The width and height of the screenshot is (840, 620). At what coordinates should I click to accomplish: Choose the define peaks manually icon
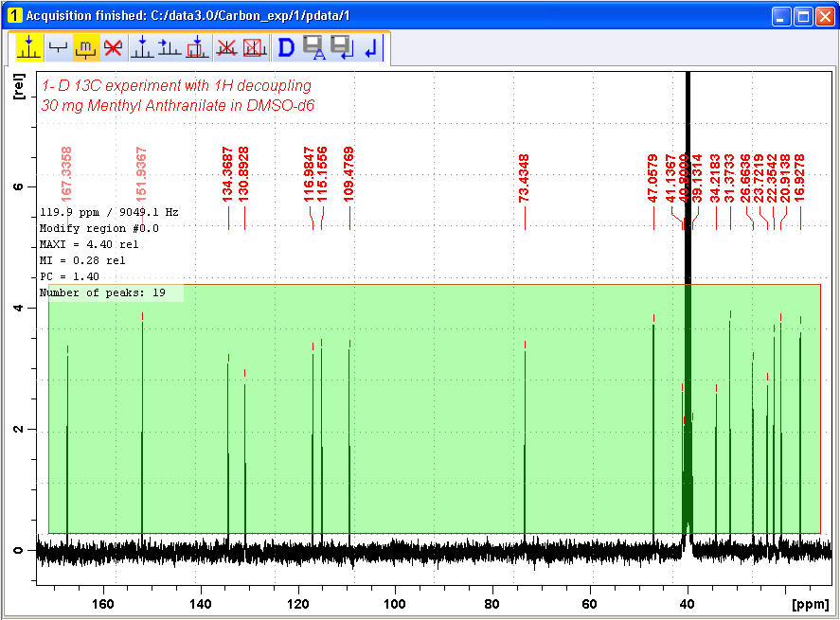142,47
